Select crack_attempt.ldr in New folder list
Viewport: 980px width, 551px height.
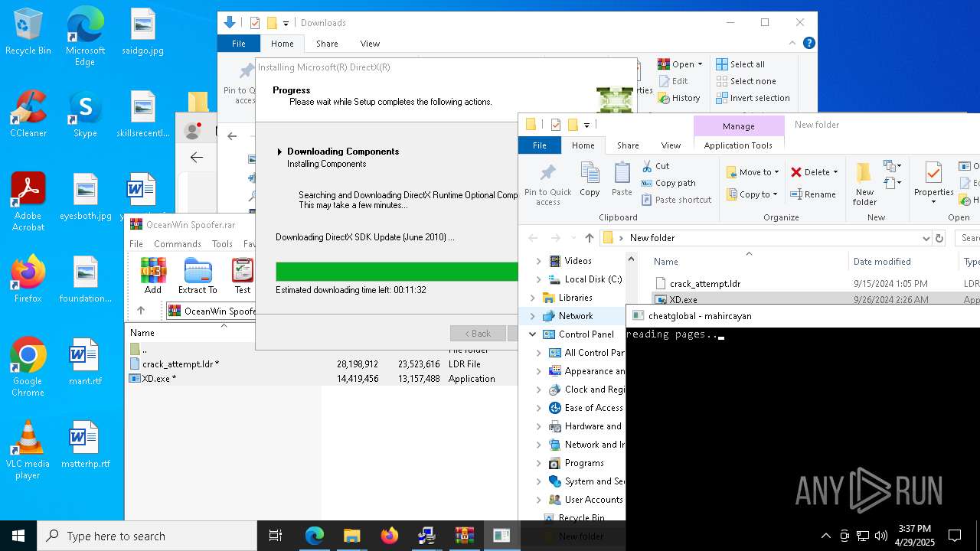coord(704,283)
